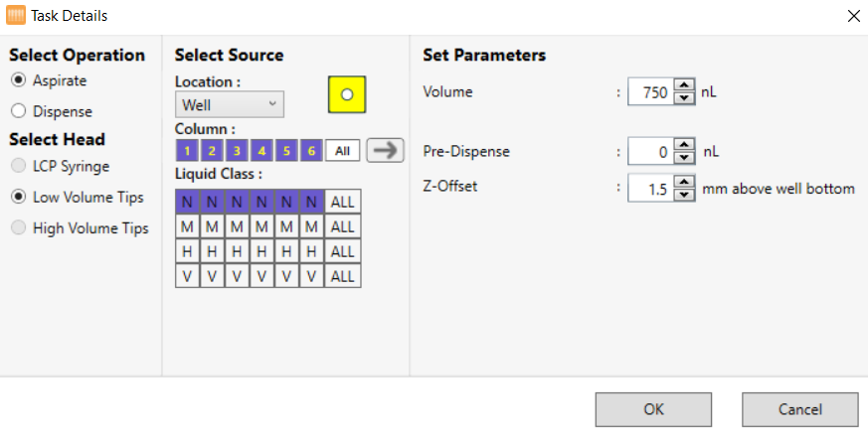Decrease the Pre-Dispense value with the down arrow
This screenshot has height=436, width=868.
[x=684, y=158]
